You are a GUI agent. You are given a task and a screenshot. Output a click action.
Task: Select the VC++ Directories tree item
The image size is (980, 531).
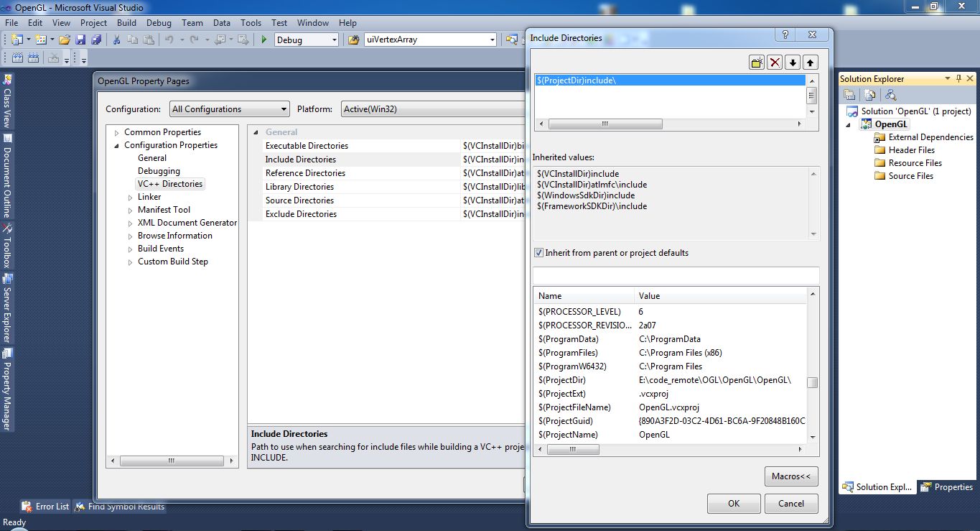click(x=170, y=184)
